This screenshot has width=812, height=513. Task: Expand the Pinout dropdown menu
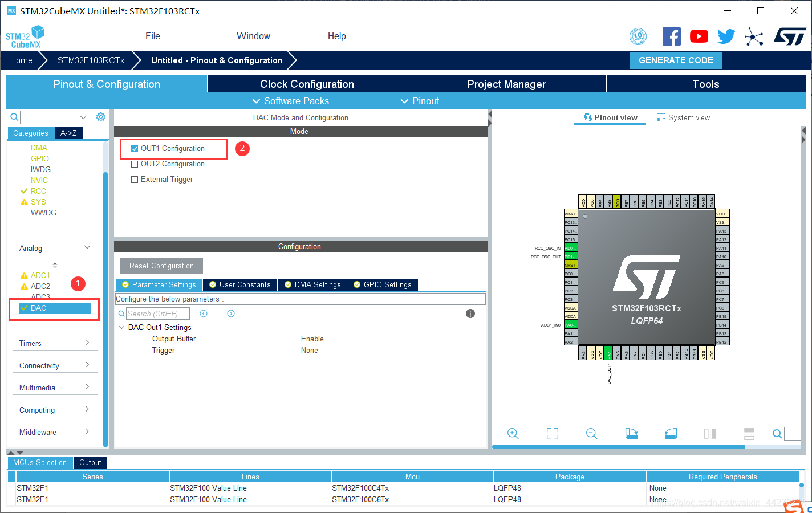(x=420, y=101)
